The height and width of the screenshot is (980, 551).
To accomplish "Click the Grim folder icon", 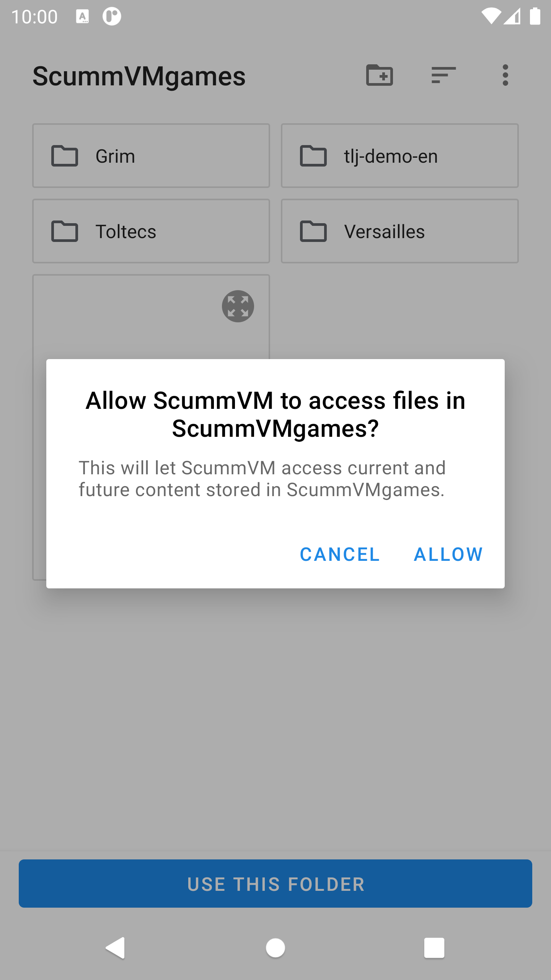I will (65, 156).
